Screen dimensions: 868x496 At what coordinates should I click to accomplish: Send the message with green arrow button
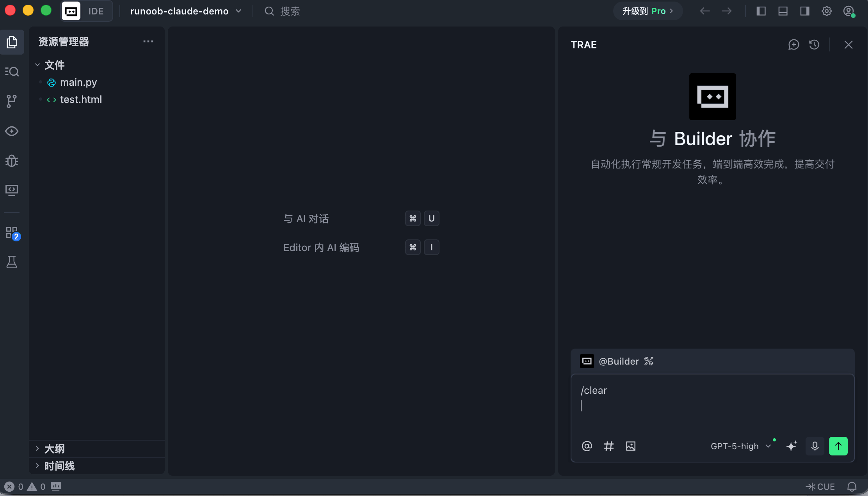838,446
